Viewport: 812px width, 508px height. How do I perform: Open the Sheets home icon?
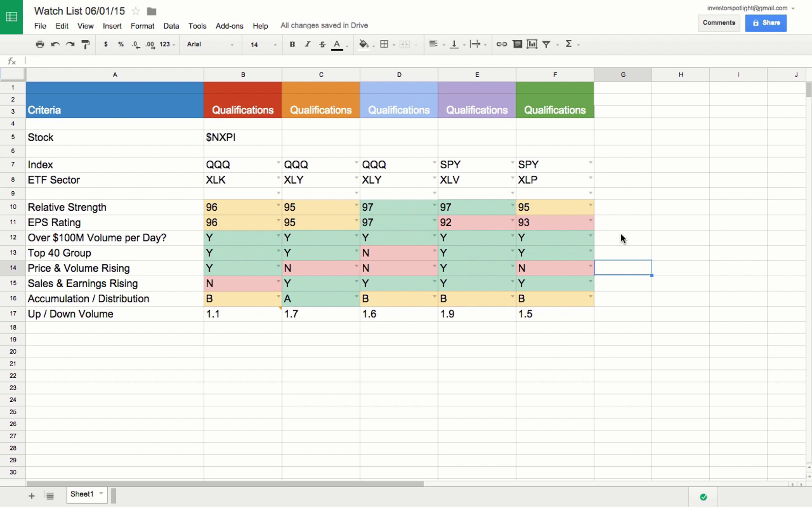point(12,17)
